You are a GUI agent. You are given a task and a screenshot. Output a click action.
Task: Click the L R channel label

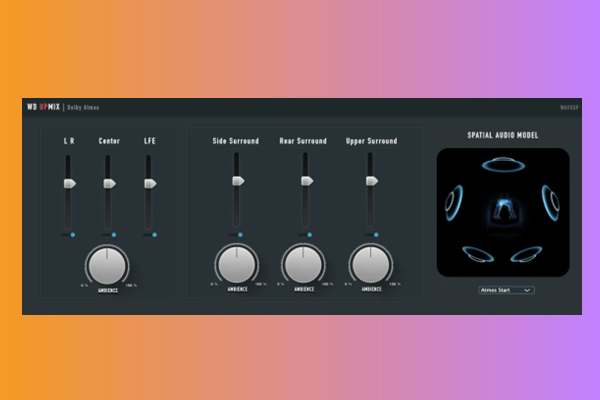(x=69, y=141)
